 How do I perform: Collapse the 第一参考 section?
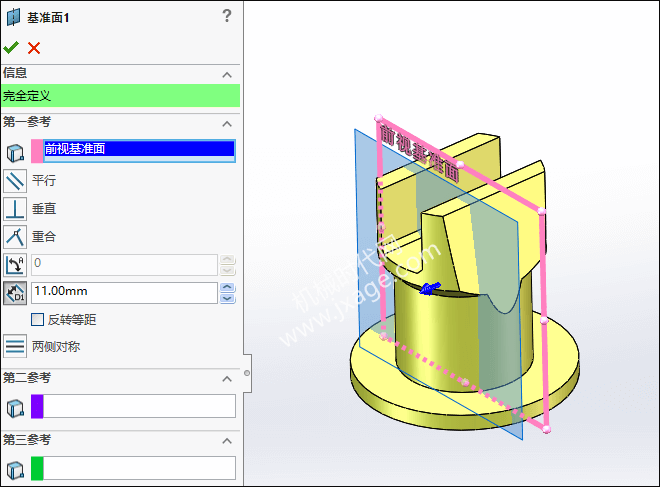227,124
